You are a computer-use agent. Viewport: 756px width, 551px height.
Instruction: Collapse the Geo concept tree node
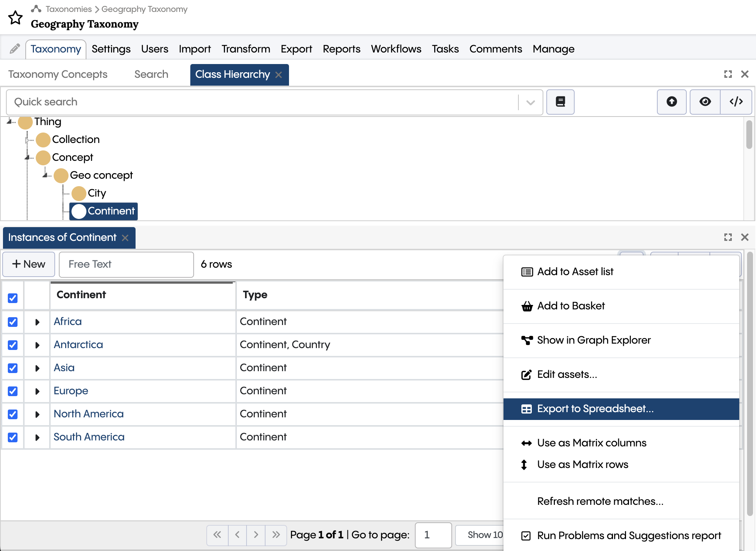45,175
